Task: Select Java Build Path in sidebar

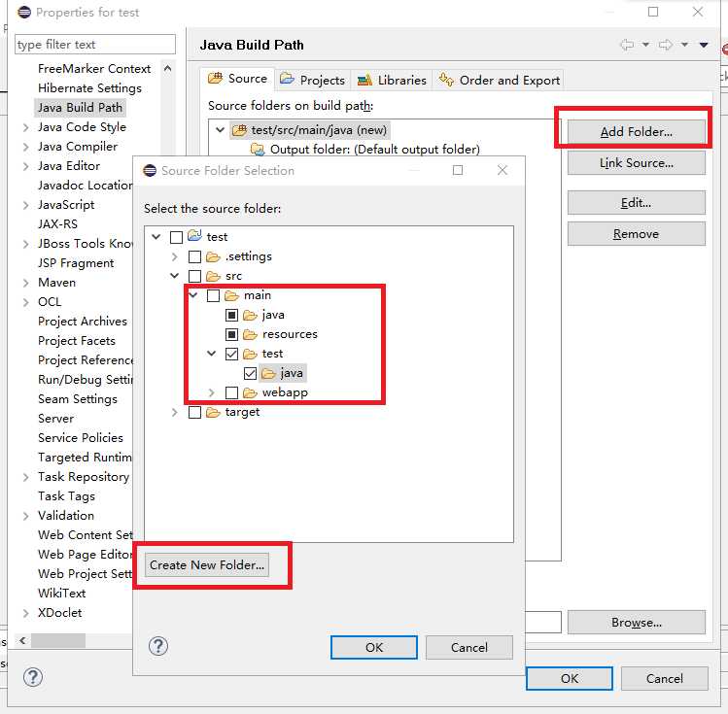Action: (80, 108)
